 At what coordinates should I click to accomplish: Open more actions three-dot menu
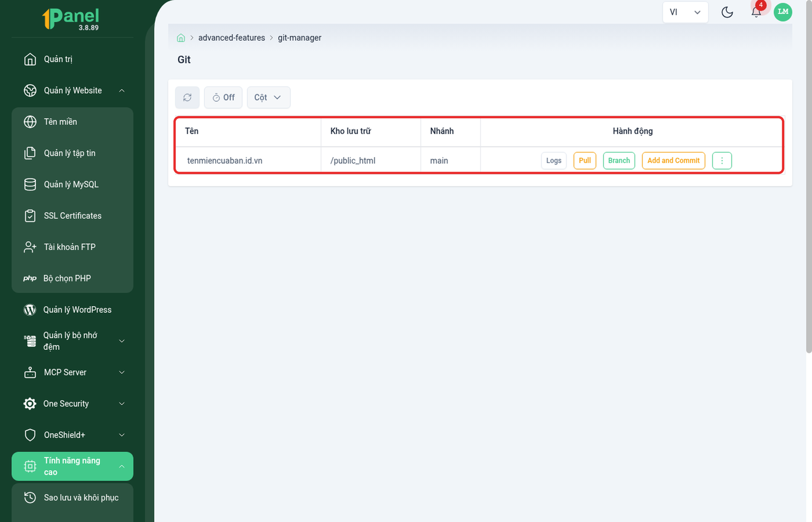coord(722,161)
